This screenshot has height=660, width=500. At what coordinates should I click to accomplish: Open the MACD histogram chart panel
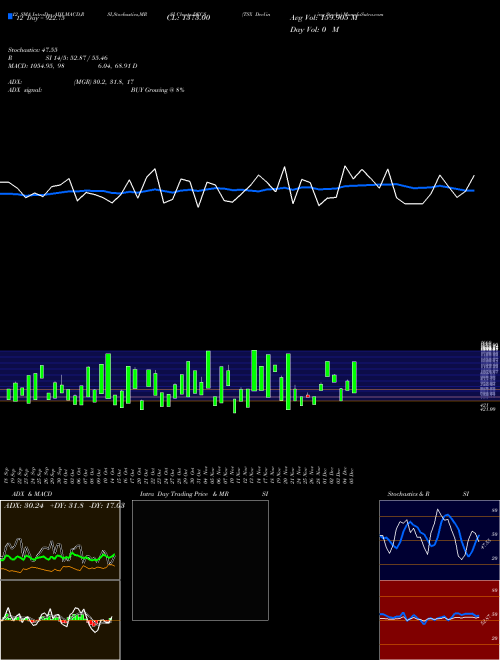[x=60, y=620]
